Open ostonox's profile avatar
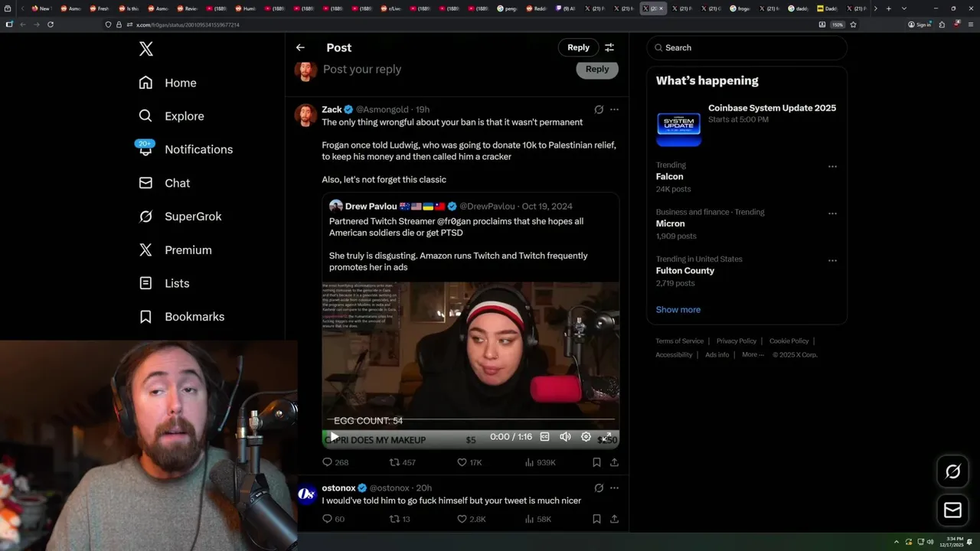The height and width of the screenshot is (551, 980). tap(306, 494)
